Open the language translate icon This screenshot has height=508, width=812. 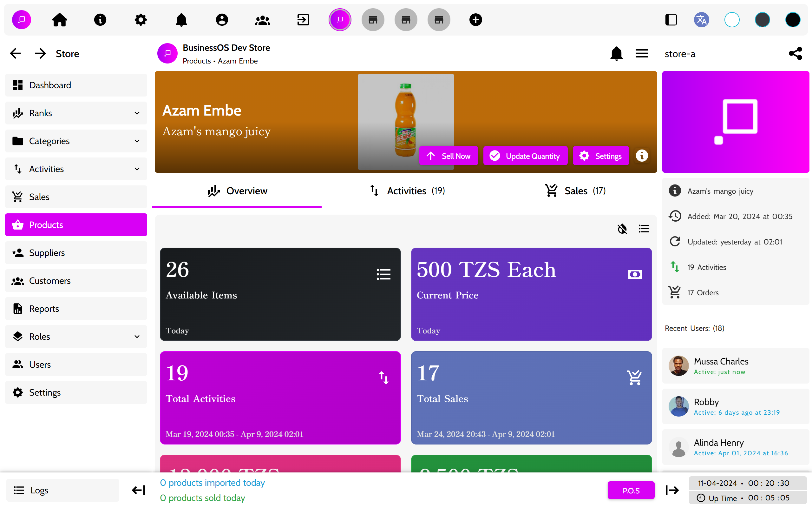701,20
